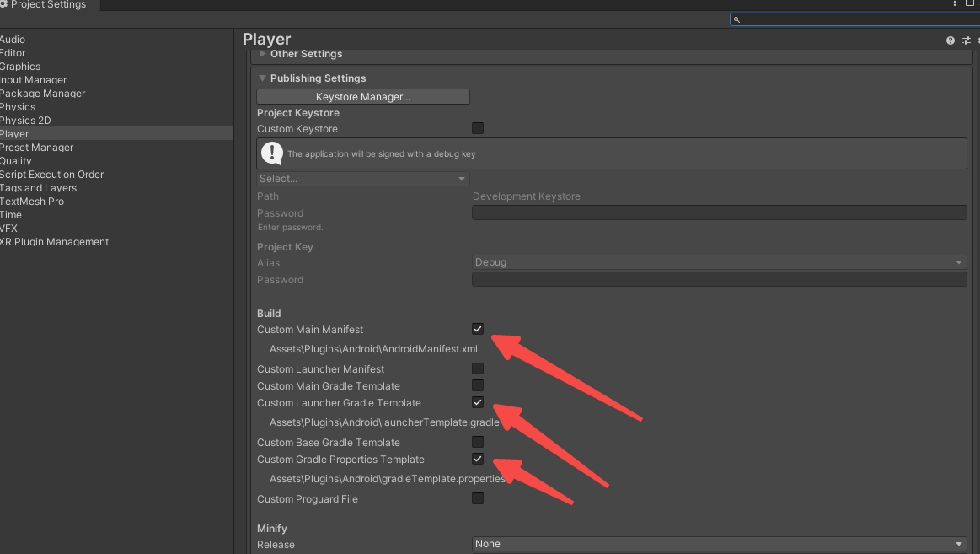Enable Custom Base Gradle Template
This screenshot has width=980, height=554.
pos(478,442)
